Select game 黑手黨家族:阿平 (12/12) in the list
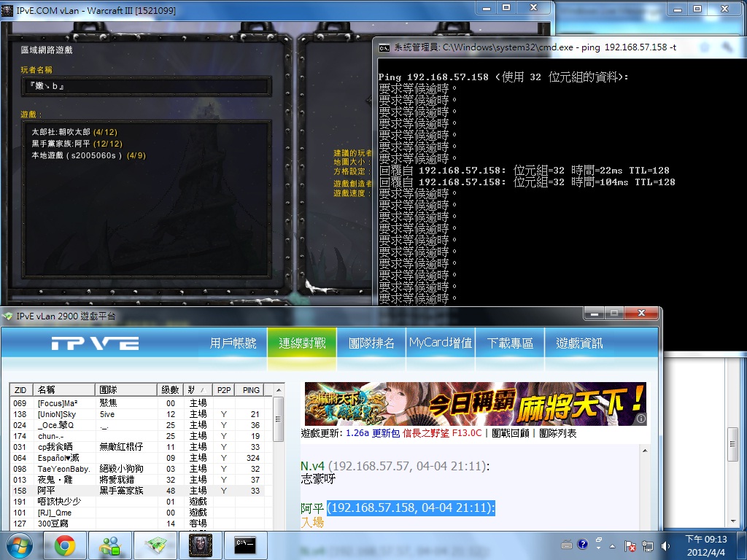This screenshot has height=560, width=747. [x=77, y=144]
